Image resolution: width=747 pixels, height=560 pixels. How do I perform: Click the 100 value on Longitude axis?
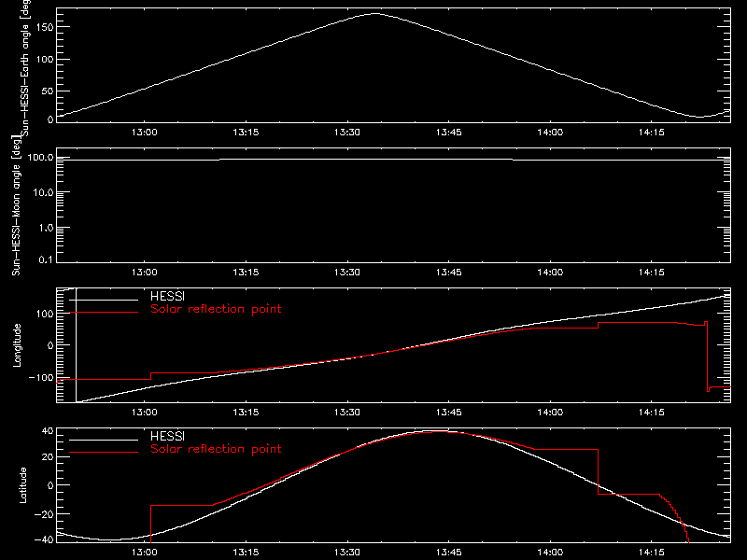(x=45, y=314)
